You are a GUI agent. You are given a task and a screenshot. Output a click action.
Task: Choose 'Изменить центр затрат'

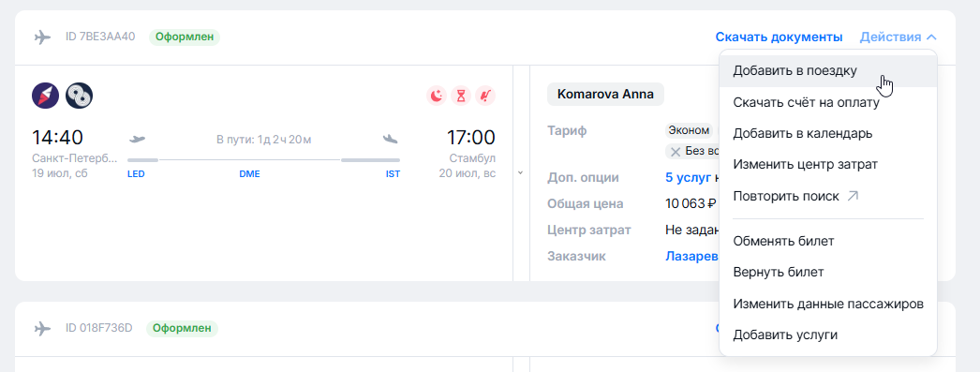click(x=828, y=164)
